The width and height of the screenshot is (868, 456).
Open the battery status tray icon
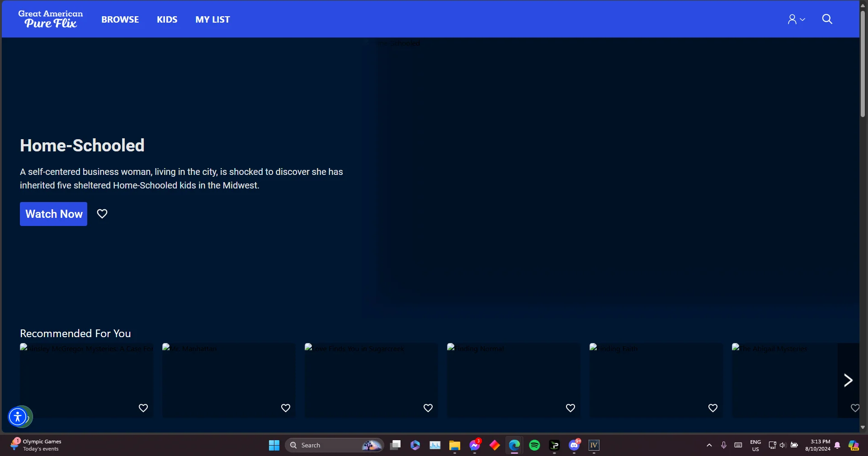tap(794, 445)
